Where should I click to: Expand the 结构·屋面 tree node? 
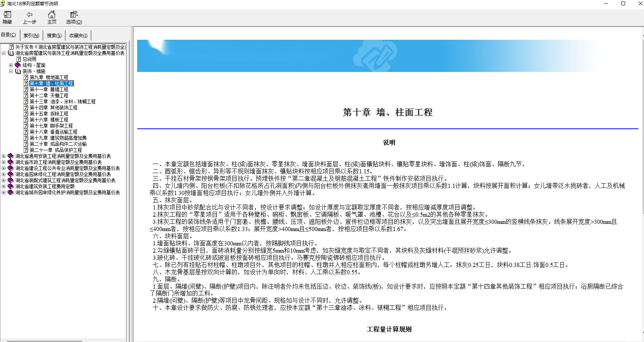click(x=11, y=65)
